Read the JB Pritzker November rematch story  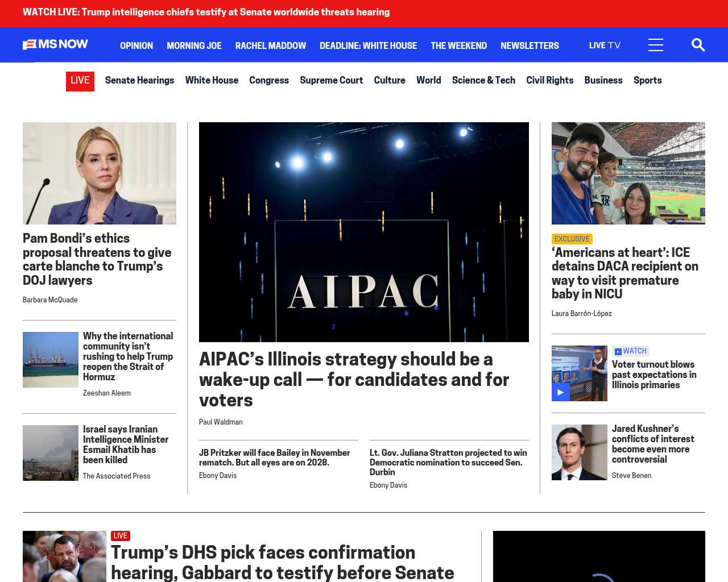point(274,458)
